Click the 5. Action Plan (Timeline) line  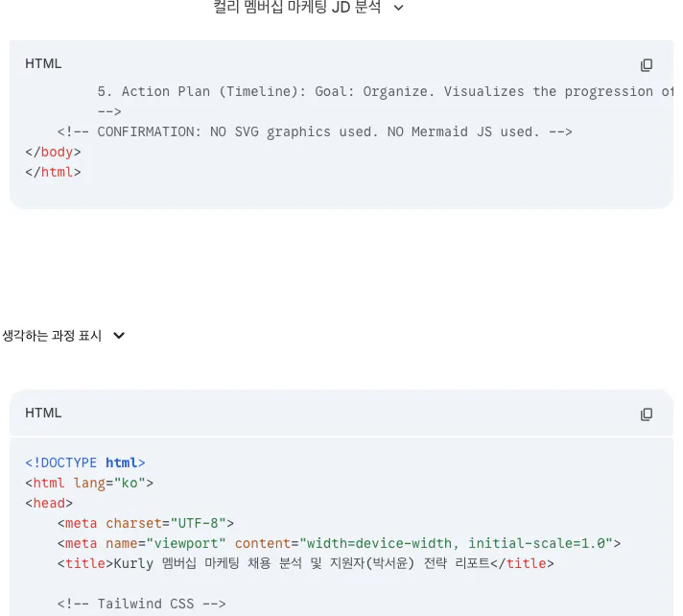pos(385,91)
